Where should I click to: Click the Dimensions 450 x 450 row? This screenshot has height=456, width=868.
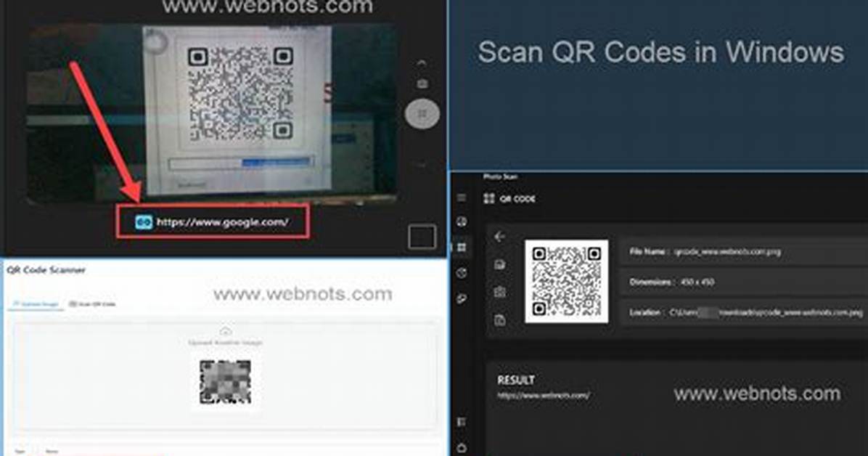[x=743, y=282]
